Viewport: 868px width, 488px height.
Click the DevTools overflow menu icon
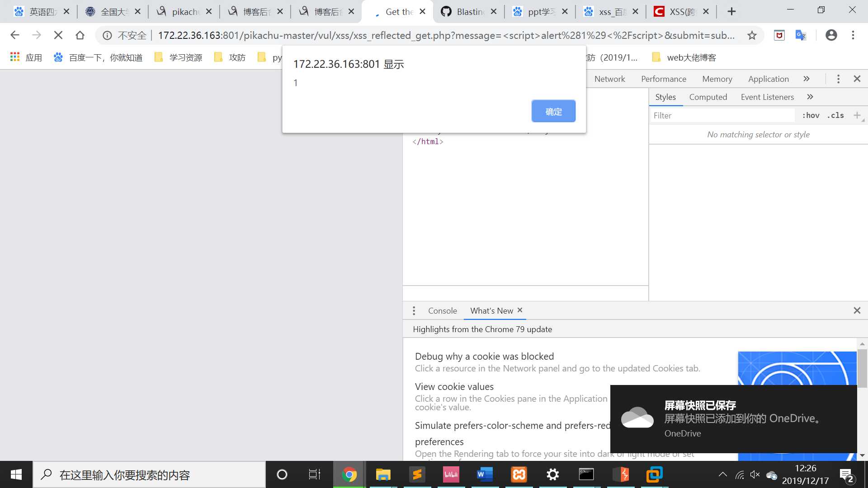[839, 79]
